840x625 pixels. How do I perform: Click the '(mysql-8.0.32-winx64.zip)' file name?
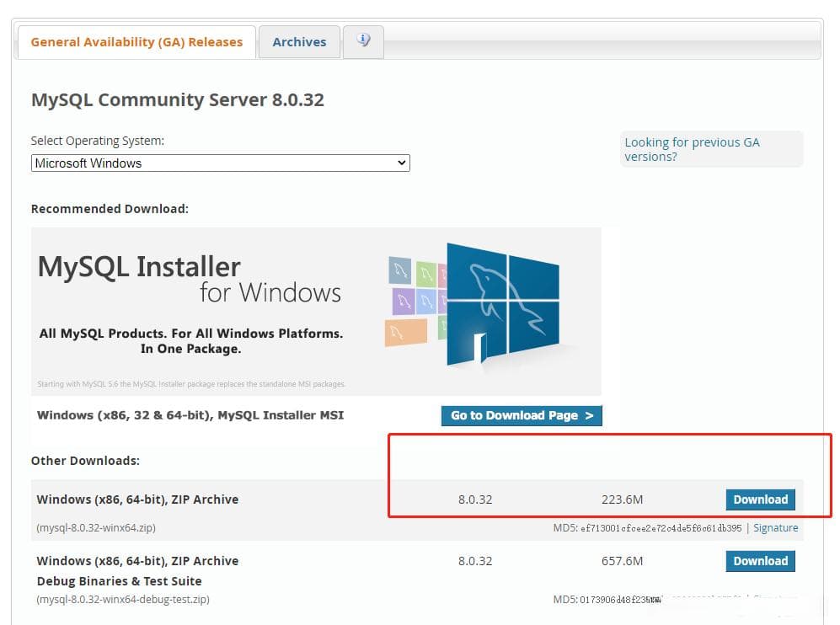pos(96,528)
